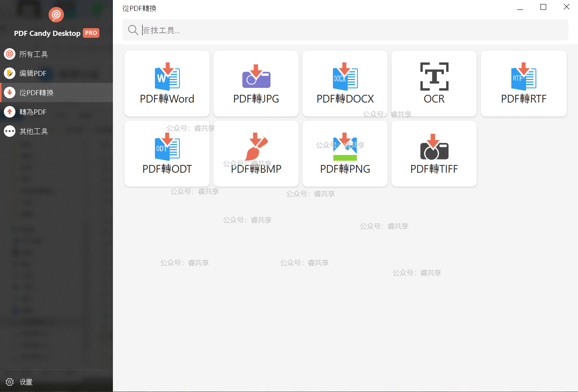Open 设置 at sidebar bottom
Image resolution: width=578 pixels, height=392 pixels.
point(56,382)
